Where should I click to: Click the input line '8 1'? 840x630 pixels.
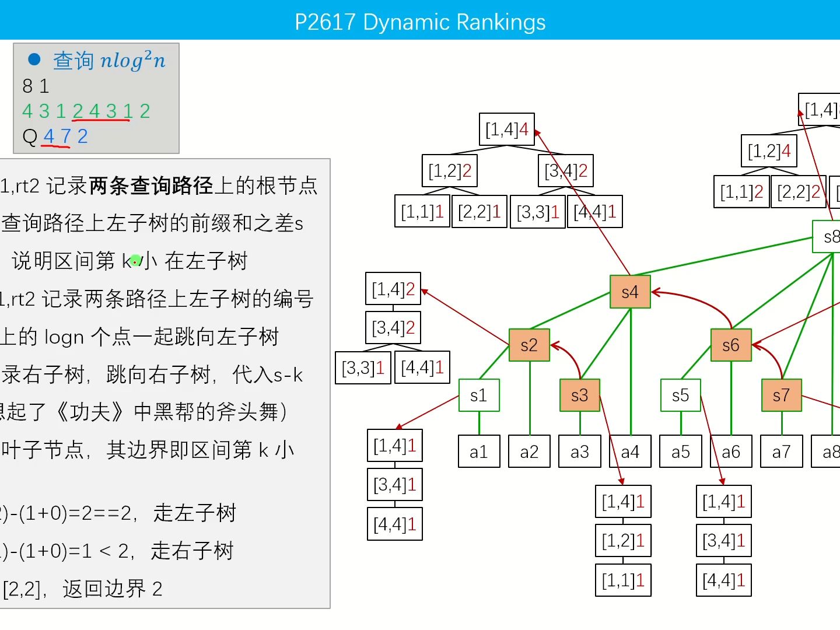[36, 86]
